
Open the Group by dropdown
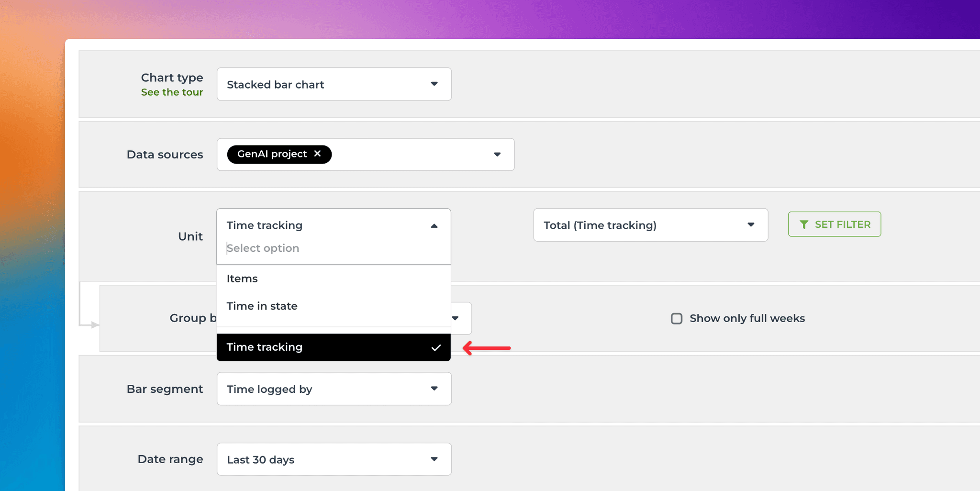point(456,318)
